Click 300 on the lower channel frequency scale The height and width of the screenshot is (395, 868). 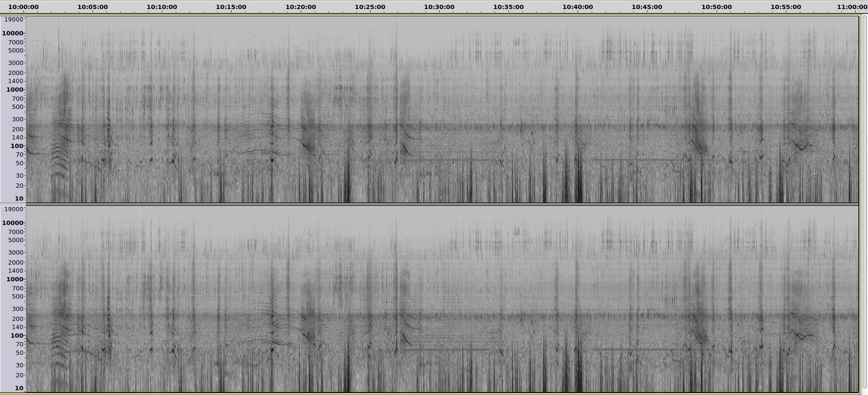pos(18,309)
